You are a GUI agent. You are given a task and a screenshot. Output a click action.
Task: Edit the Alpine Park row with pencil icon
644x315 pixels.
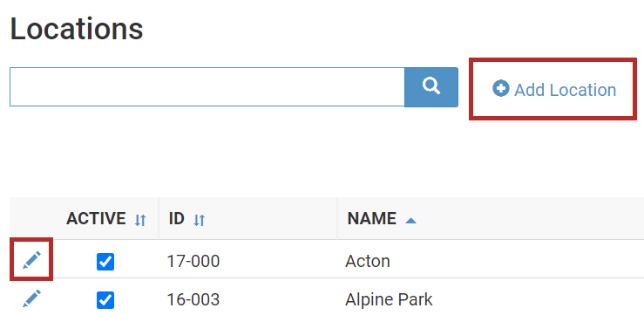(31, 298)
